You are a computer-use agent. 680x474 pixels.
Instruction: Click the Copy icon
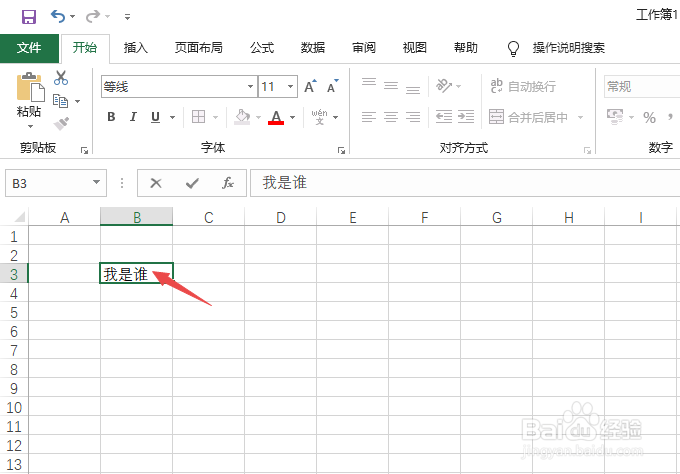[60, 101]
